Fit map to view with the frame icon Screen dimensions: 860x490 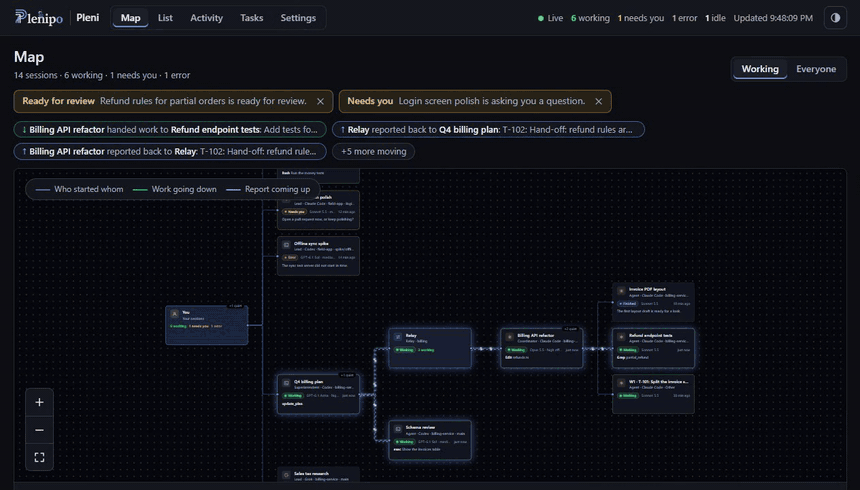(x=39, y=457)
